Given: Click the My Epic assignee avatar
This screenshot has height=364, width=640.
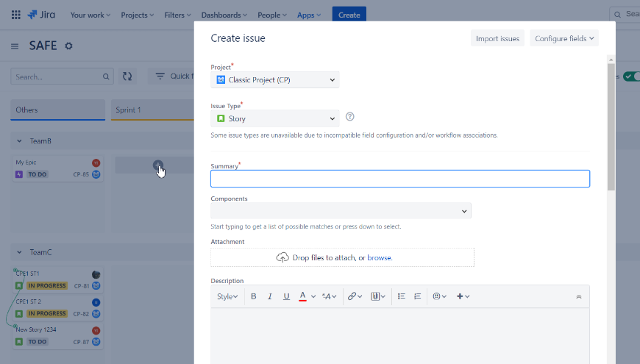Looking at the screenshot, I should [x=96, y=163].
